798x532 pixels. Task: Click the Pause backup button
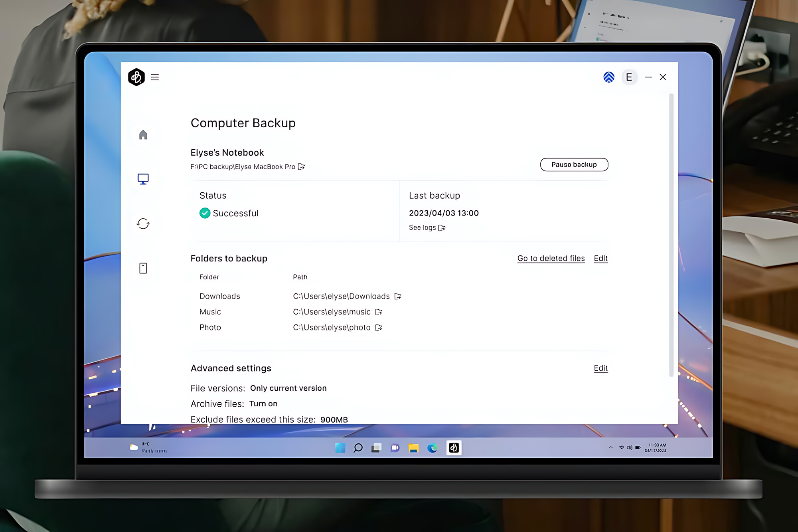click(574, 165)
